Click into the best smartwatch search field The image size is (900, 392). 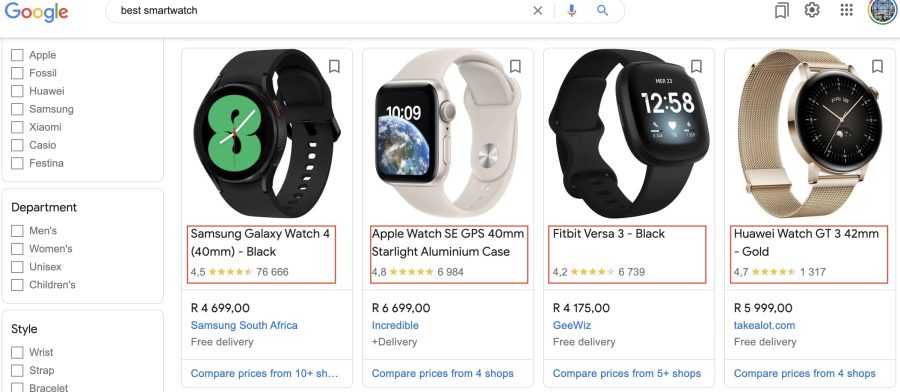pos(321,10)
